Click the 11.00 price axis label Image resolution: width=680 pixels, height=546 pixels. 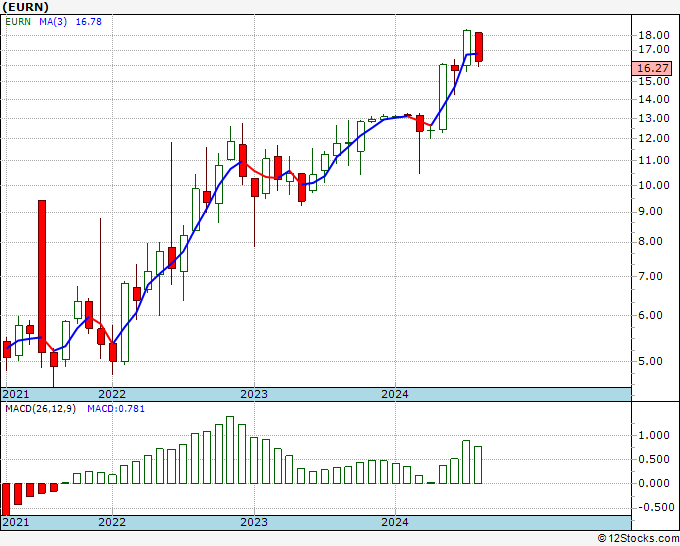coord(654,160)
